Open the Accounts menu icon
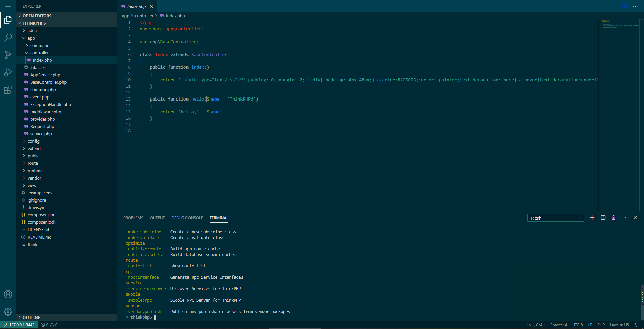 (x=8, y=294)
